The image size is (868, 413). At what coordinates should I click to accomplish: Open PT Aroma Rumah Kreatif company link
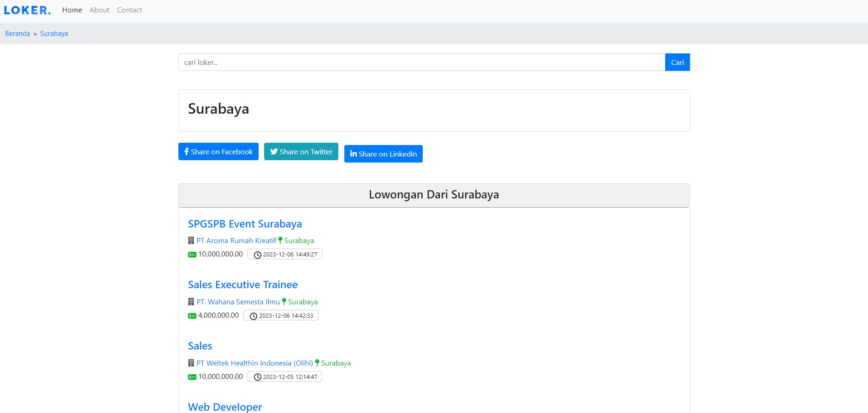[x=236, y=240]
